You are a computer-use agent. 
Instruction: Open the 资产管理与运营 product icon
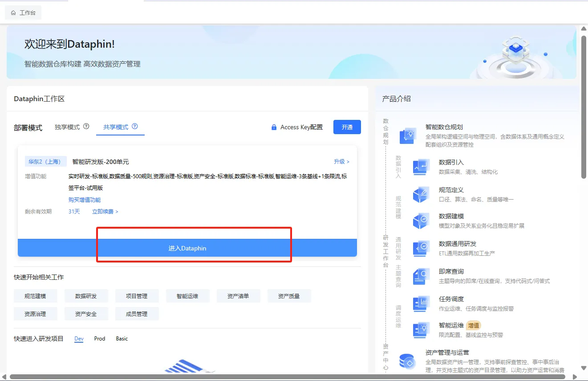click(x=408, y=362)
